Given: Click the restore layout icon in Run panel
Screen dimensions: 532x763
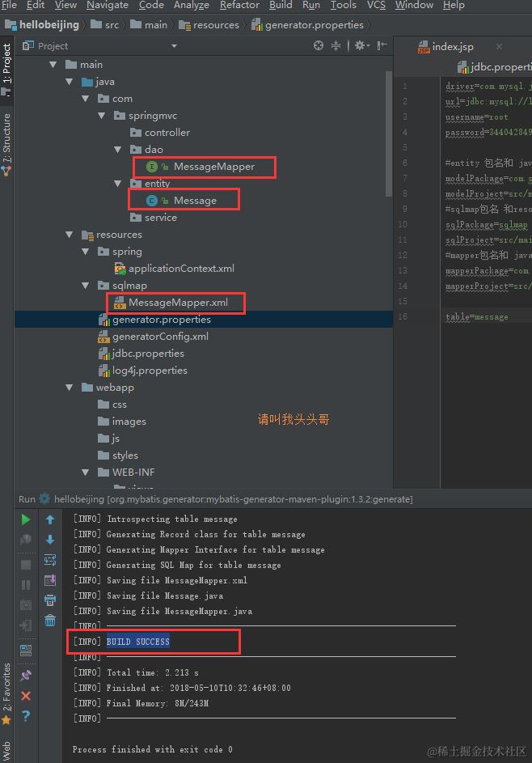Looking at the screenshot, I should (26, 650).
